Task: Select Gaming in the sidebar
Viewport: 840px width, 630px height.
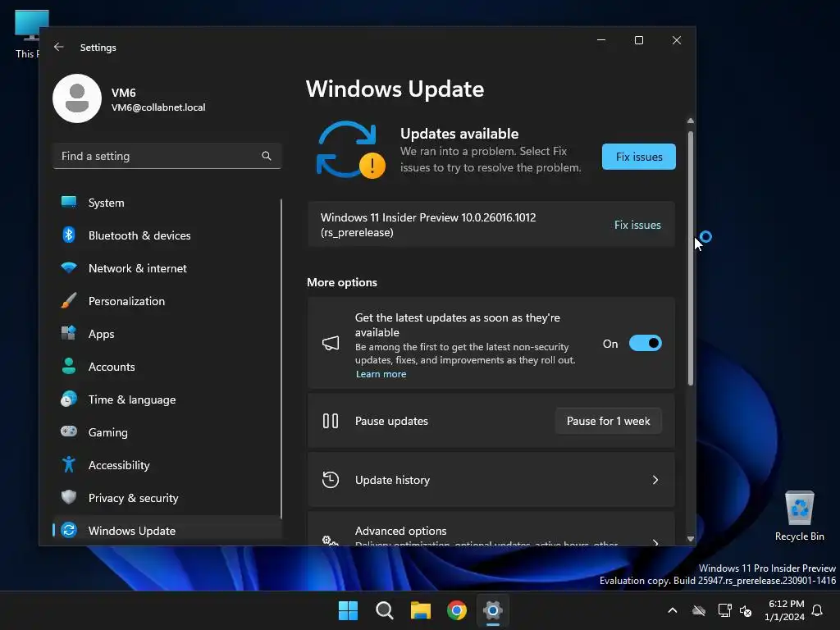Action: pos(167,432)
